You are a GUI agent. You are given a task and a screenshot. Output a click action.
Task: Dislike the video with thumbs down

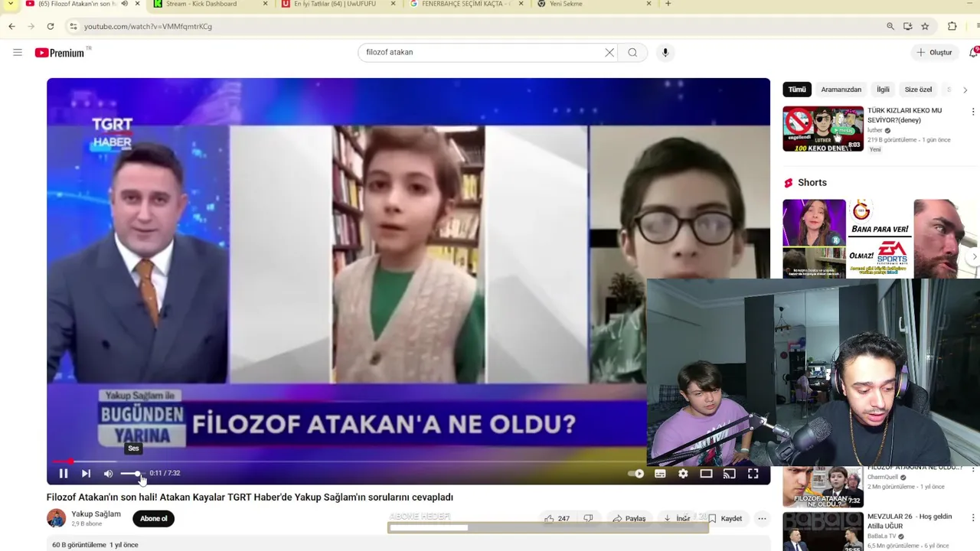588,518
